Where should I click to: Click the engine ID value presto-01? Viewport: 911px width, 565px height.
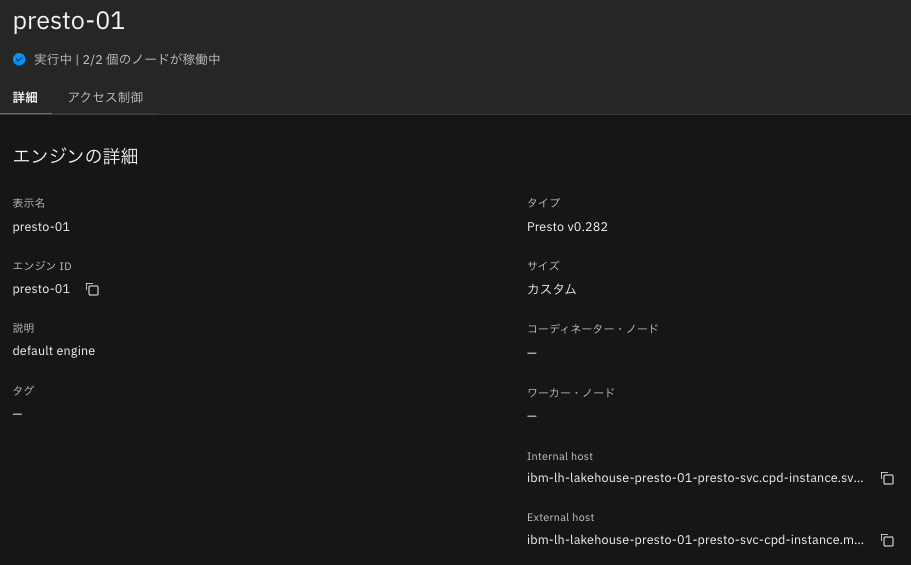(x=41, y=289)
